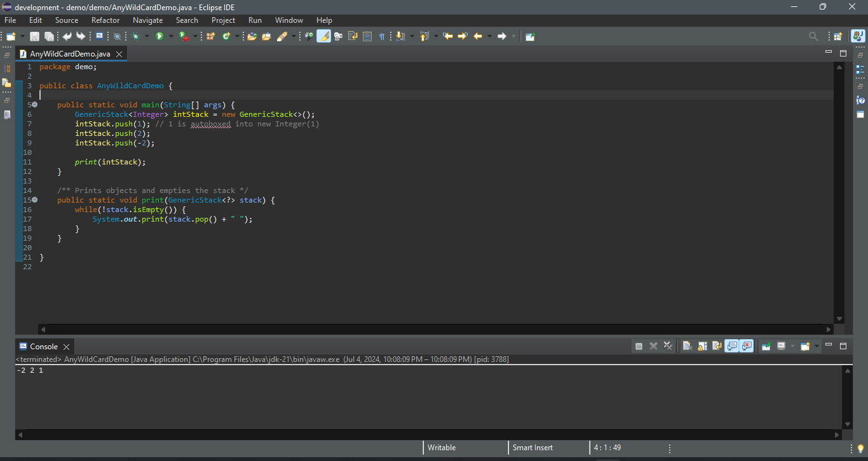Click the Next Annotation icon
868x461 pixels.
click(x=400, y=37)
